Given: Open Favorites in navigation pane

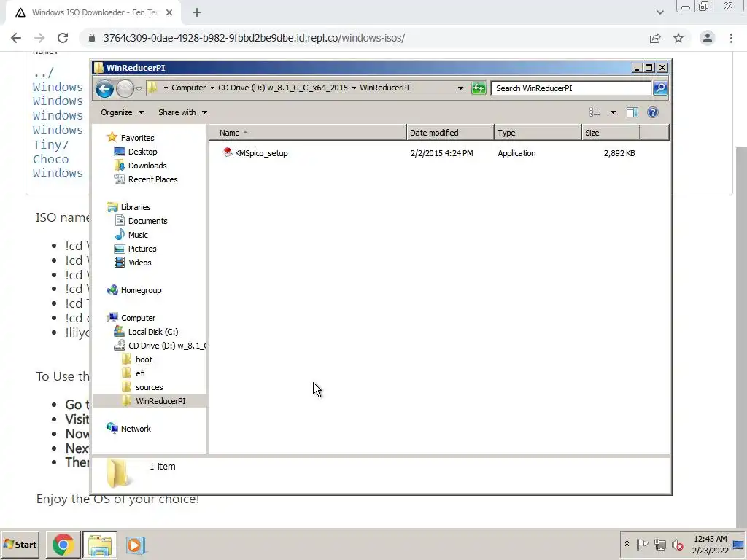Looking at the screenshot, I should coord(137,138).
